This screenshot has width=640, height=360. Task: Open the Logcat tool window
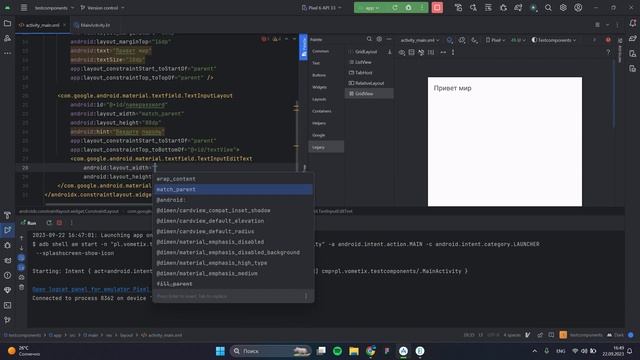tap(7, 260)
